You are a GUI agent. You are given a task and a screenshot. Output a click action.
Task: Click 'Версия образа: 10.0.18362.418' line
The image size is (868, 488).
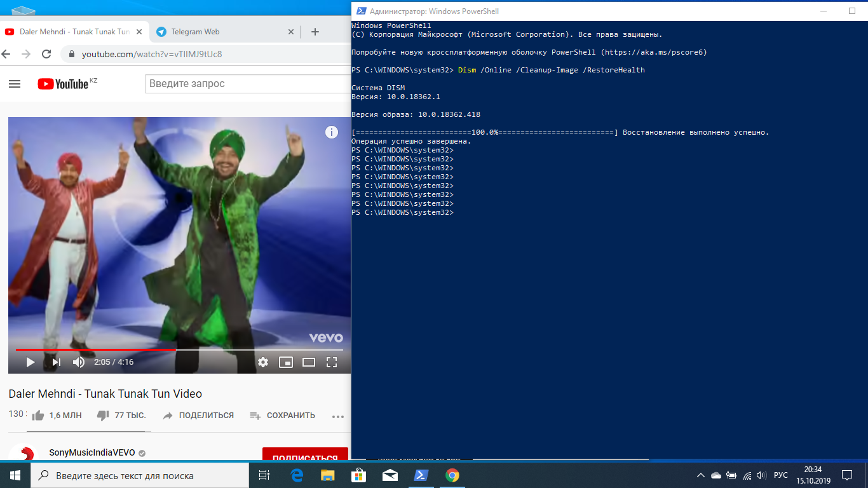click(416, 114)
